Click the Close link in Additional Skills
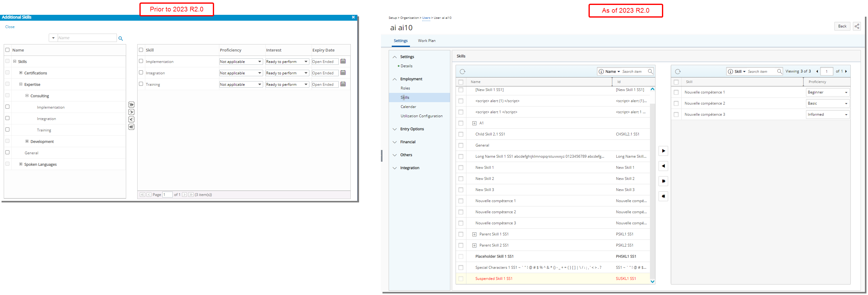This screenshot has width=868, height=295. click(10, 27)
